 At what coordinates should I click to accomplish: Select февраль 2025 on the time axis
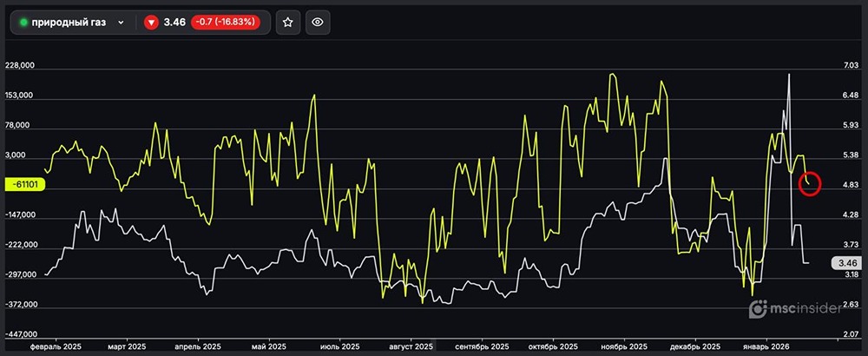56,345
